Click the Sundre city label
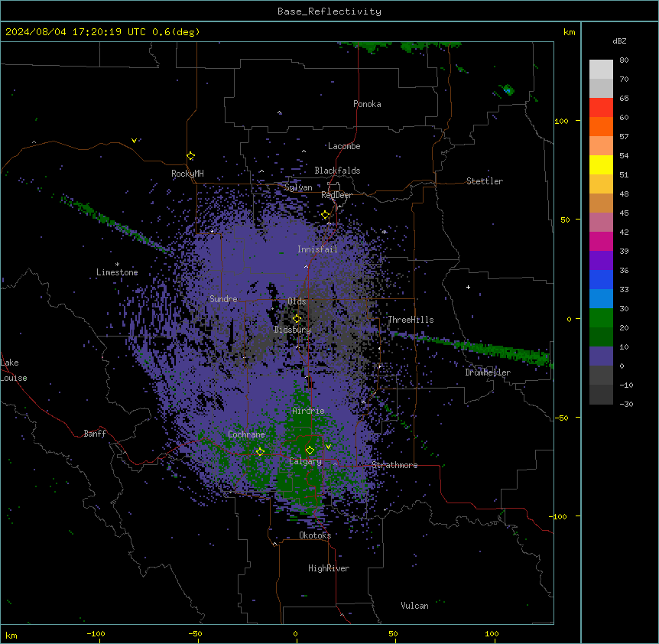The image size is (659, 644). (223, 299)
